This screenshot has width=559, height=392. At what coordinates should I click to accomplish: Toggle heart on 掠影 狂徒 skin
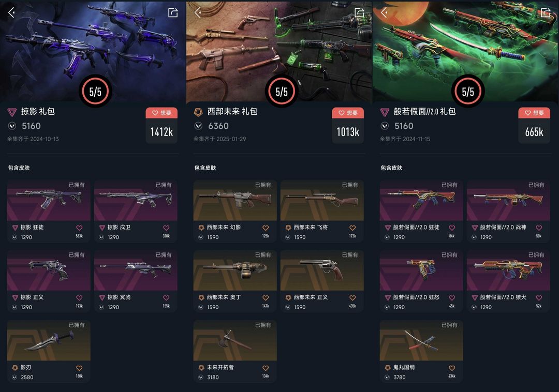point(79,228)
